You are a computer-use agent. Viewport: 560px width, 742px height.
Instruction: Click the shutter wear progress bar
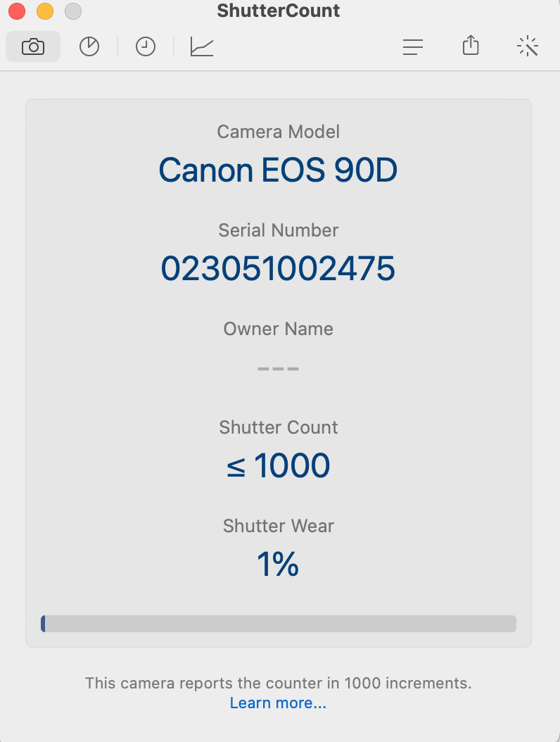click(279, 624)
